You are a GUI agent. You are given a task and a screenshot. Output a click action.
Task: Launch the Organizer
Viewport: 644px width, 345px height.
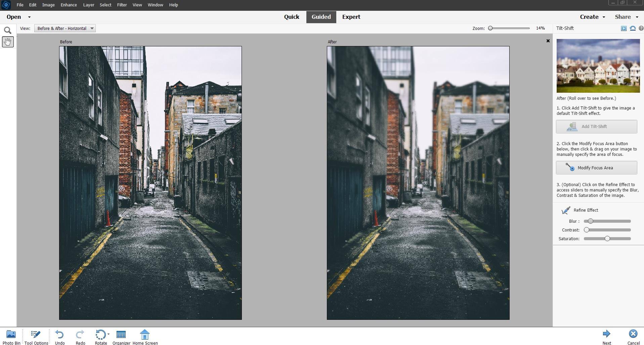pos(121,335)
